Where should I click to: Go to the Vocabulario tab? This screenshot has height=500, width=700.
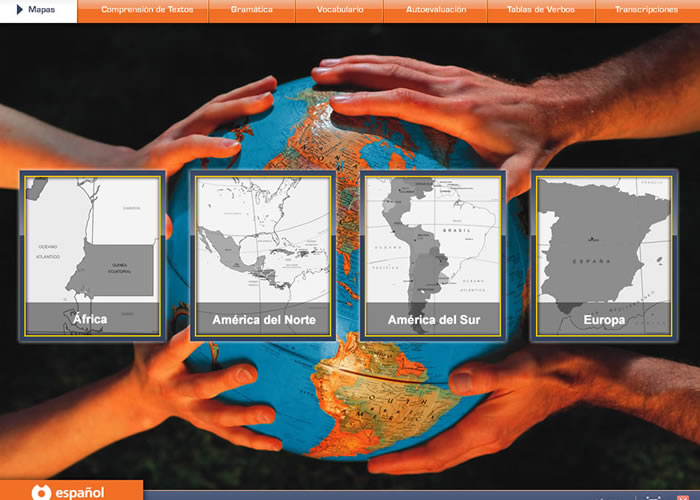pos(340,11)
